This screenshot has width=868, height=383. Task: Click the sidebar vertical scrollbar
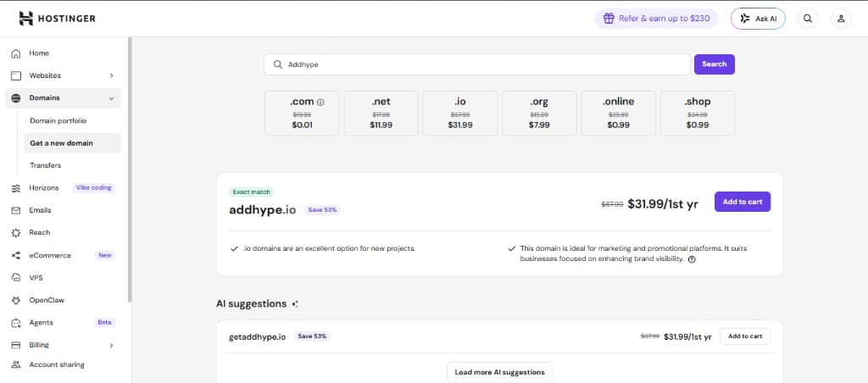[130, 169]
